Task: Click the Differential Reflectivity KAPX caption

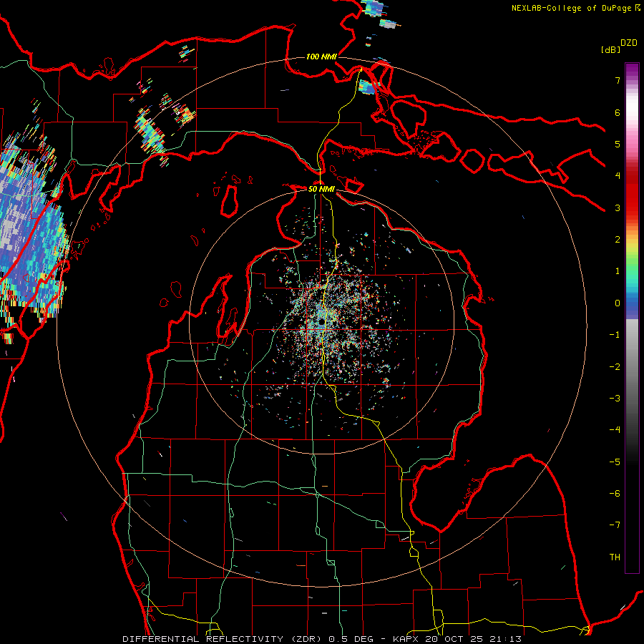Action: [x=322, y=639]
